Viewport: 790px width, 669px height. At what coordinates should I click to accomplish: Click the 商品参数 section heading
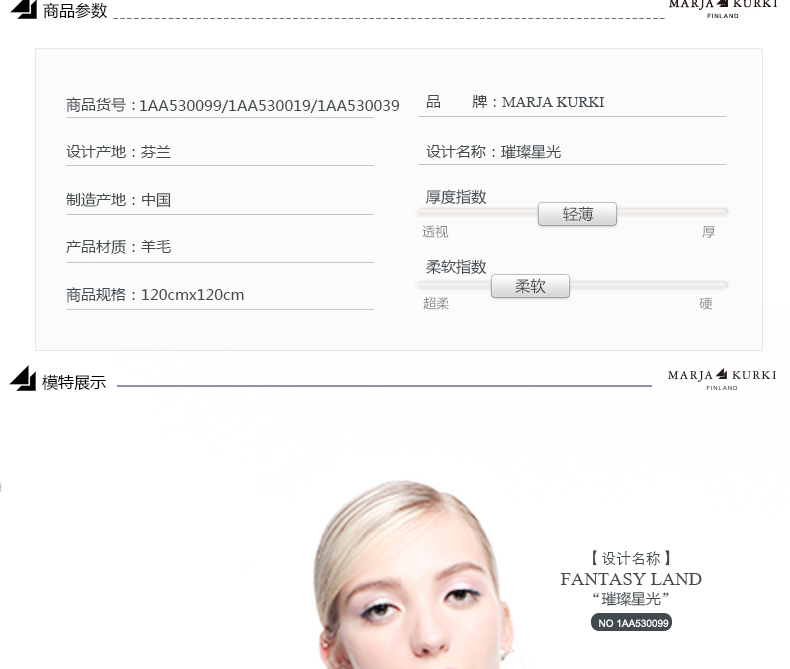point(75,11)
